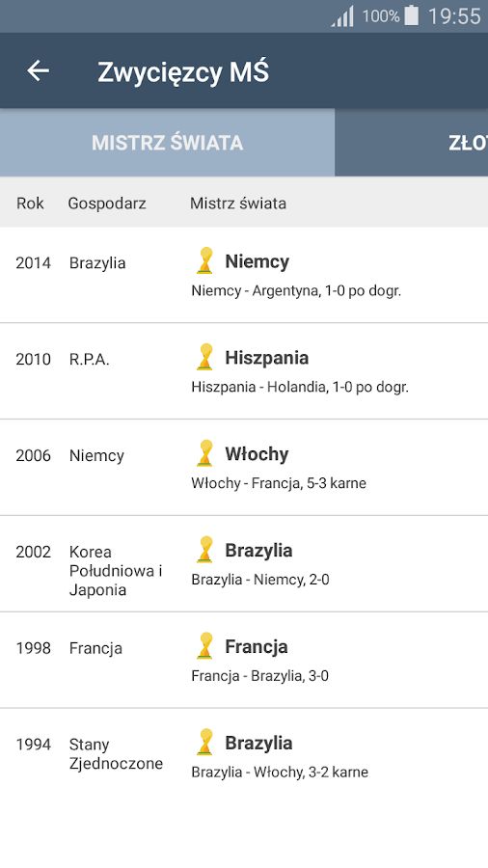
Task: Click the 1994 Brazylia trophy icon
Action: (205, 743)
